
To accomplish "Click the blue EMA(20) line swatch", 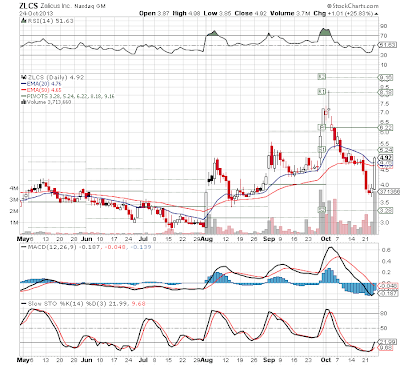I will coord(24,84).
